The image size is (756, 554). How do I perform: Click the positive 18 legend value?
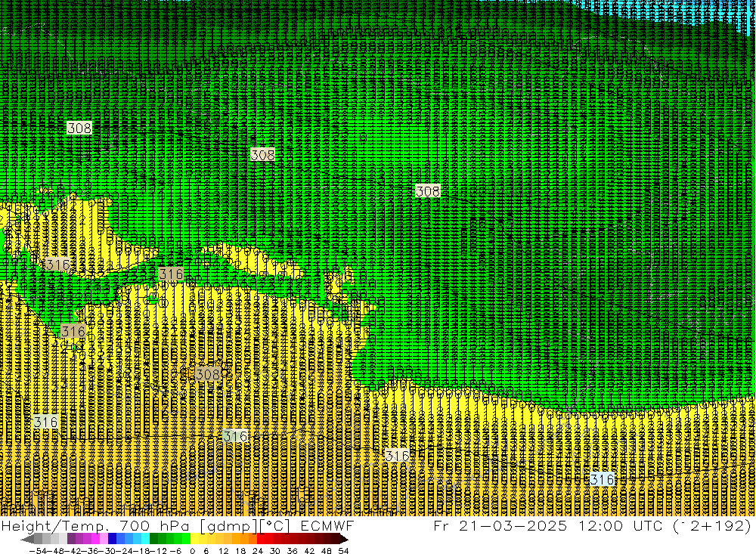pos(240,551)
